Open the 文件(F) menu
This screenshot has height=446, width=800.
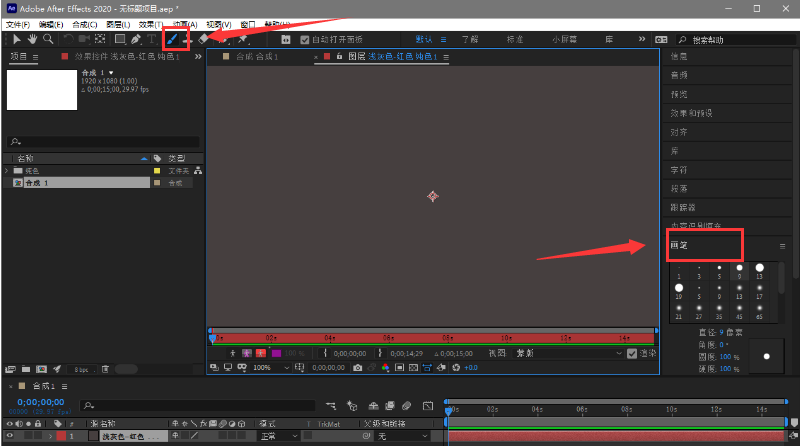[18, 24]
